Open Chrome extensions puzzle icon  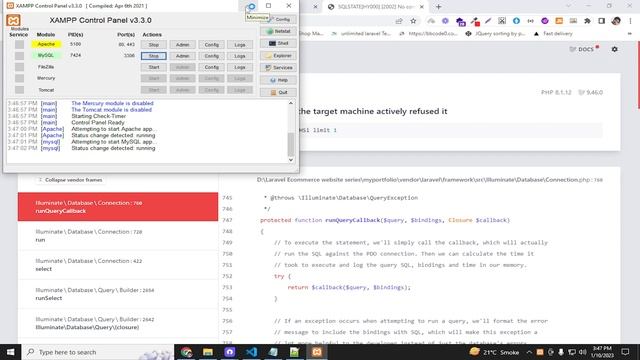point(587,21)
